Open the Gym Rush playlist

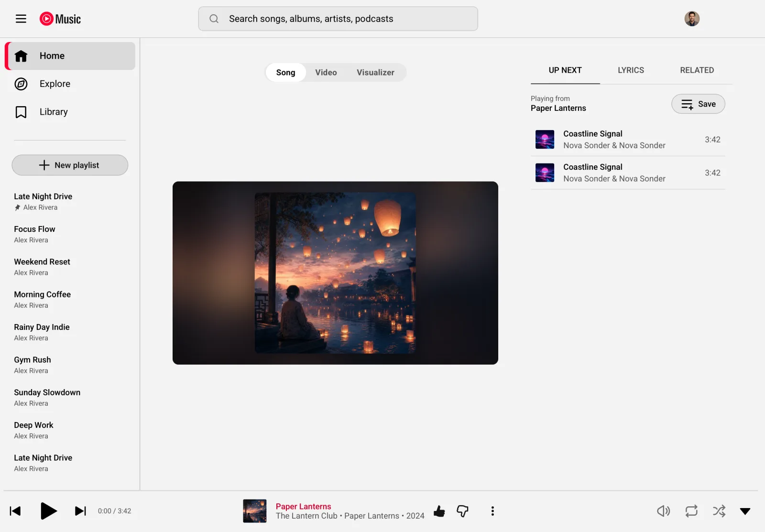pos(70,365)
